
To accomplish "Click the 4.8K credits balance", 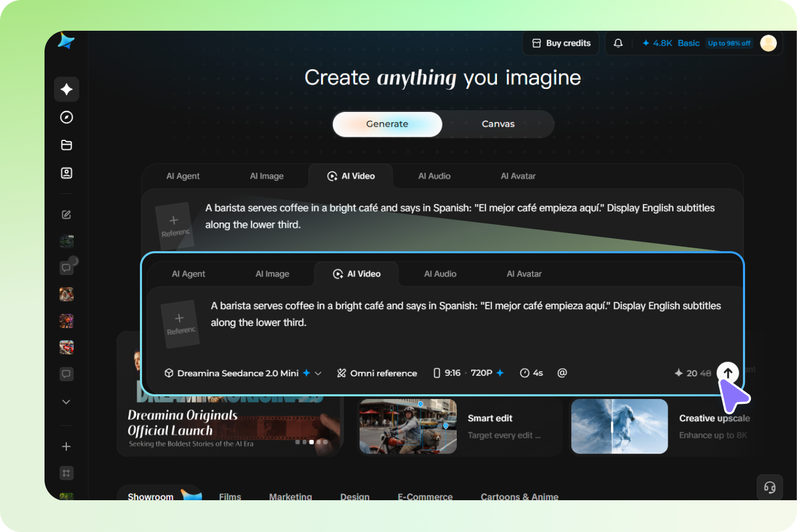I will point(657,43).
